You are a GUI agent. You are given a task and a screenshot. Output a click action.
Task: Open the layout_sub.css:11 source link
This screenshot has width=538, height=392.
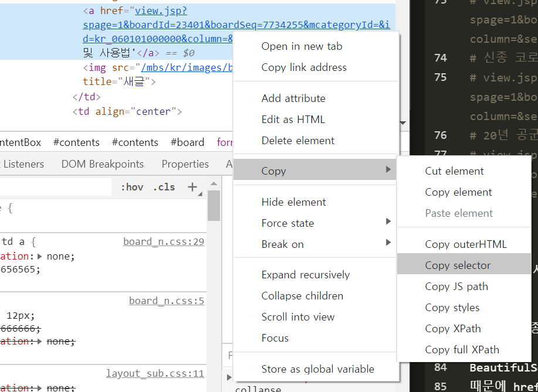click(x=155, y=373)
